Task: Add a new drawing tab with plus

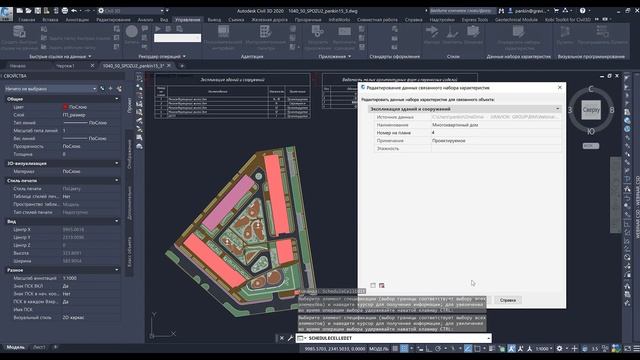Action: pyautogui.click(x=182, y=66)
